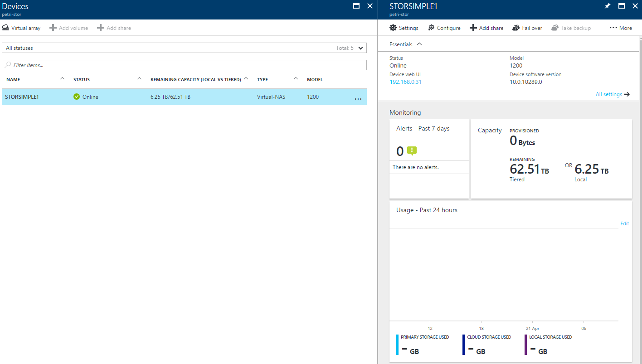642x364 pixels.
Task: Open the Alerts - Past 7 days tile
Action: [429, 159]
